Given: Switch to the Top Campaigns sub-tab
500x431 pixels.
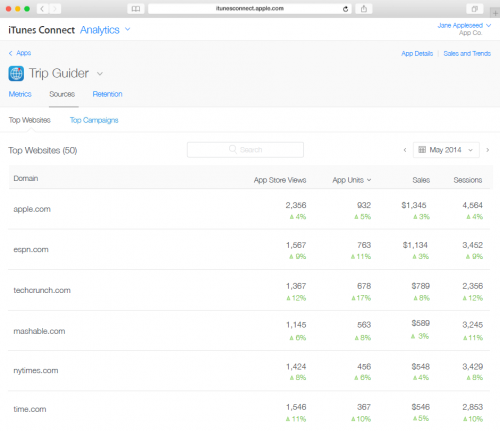Looking at the screenshot, I should [94, 120].
